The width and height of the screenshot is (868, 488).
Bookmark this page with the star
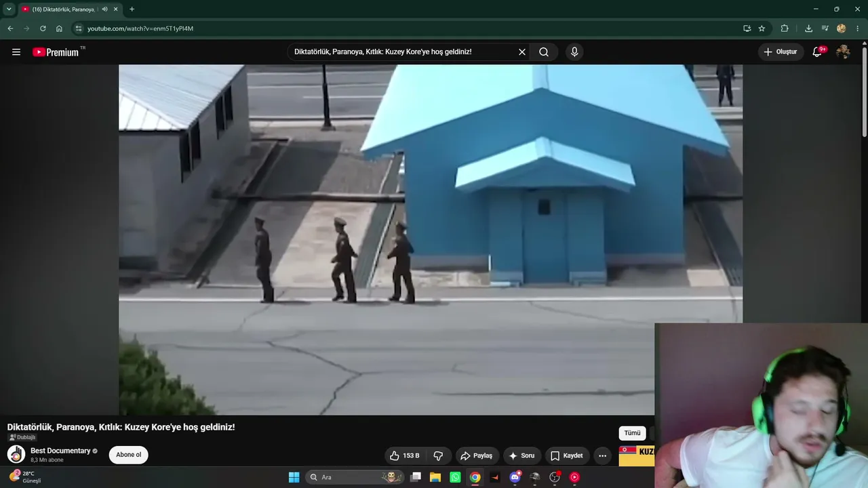point(762,28)
